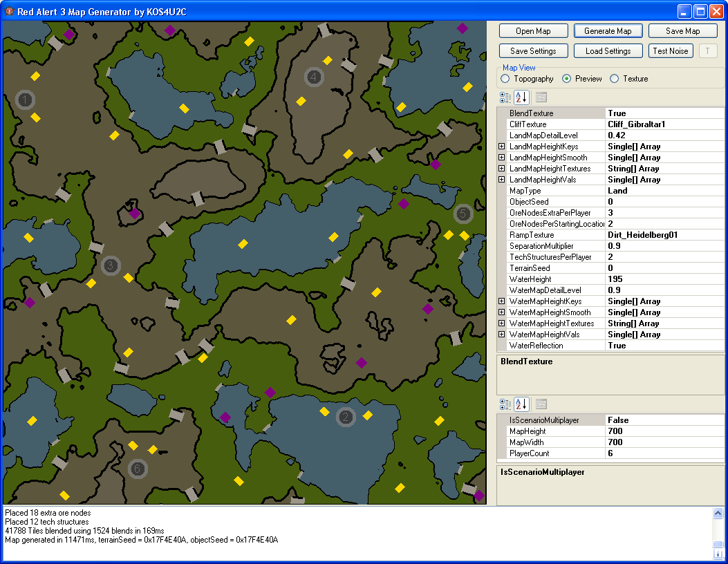Click the log panel scroll down arrow
Viewport: 728px width, 564px height.
[718, 554]
